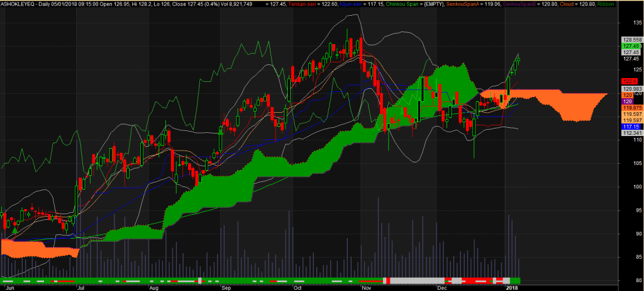644x291 pixels.
Task: Click the ASHOKLEYEQ symbol title text
Action: tap(18, 4)
